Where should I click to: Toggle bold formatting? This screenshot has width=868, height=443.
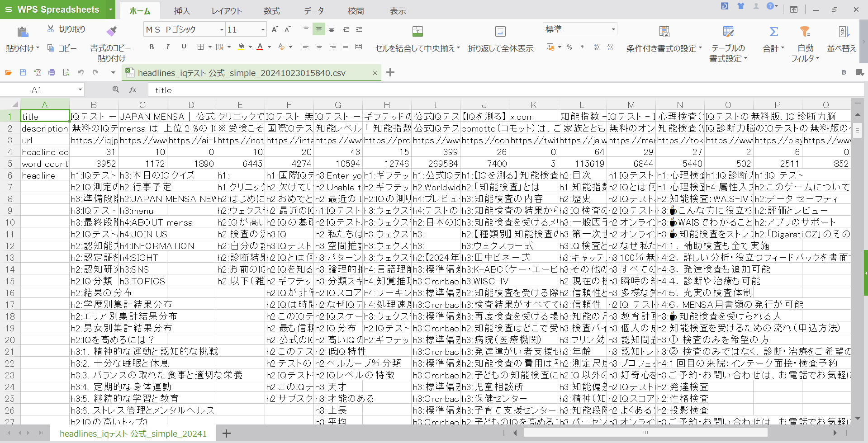click(152, 47)
